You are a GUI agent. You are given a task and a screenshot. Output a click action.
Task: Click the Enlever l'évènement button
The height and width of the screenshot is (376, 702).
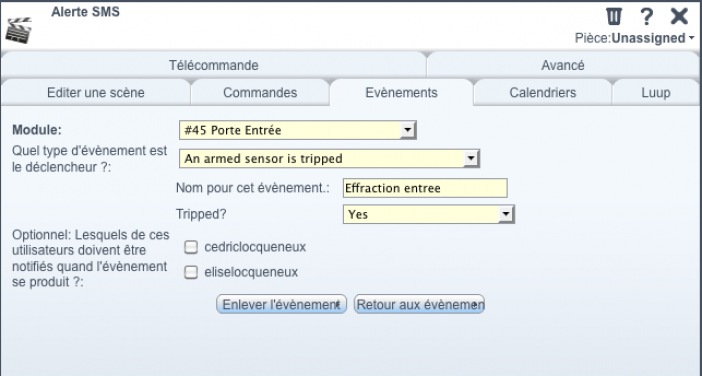click(282, 304)
